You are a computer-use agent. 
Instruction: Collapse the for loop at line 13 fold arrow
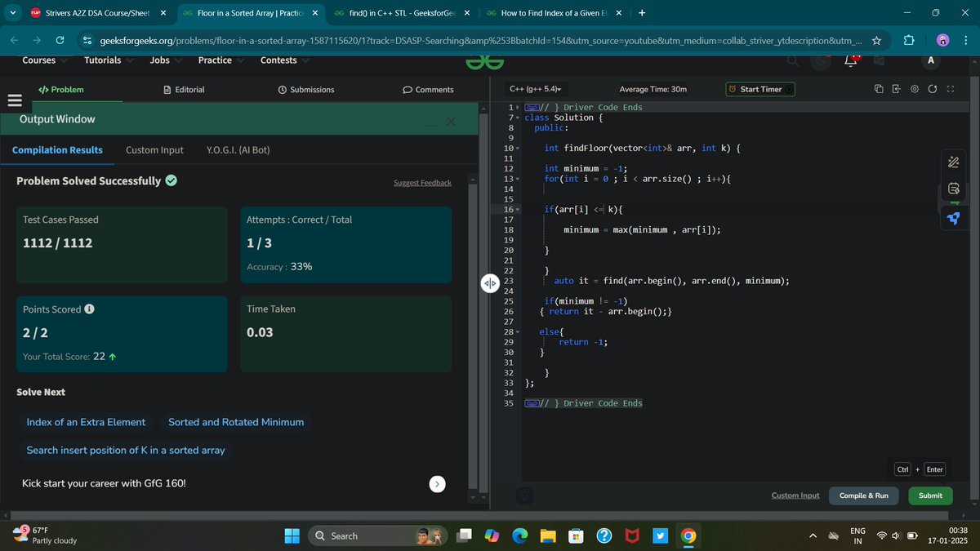[x=518, y=179]
